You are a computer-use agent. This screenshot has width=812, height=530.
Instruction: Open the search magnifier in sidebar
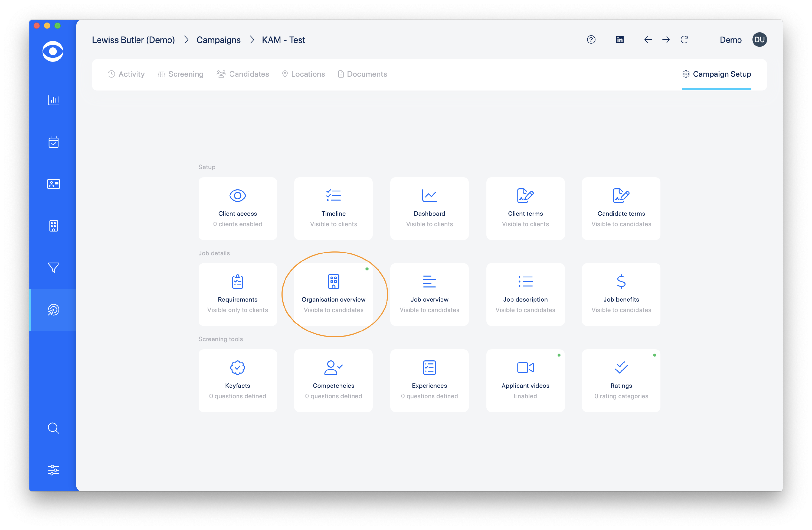pyautogui.click(x=53, y=428)
